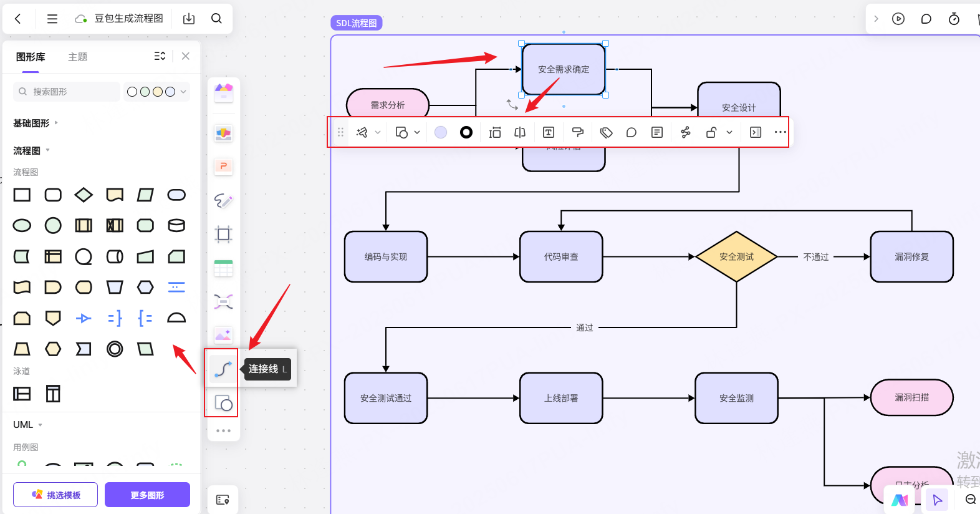Select the 安全测试 diamond node
The width and height of the screenshot is (980, 514).
[x=736, y=256]
